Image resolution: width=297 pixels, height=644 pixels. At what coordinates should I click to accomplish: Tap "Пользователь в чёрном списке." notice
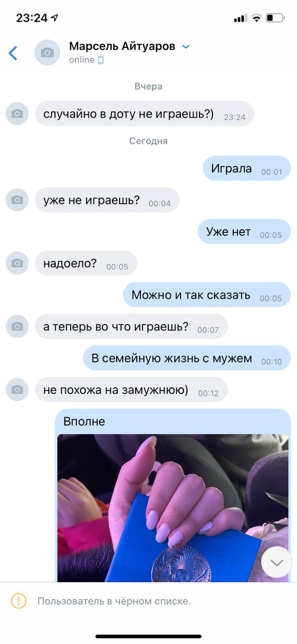tap(114, 601)
